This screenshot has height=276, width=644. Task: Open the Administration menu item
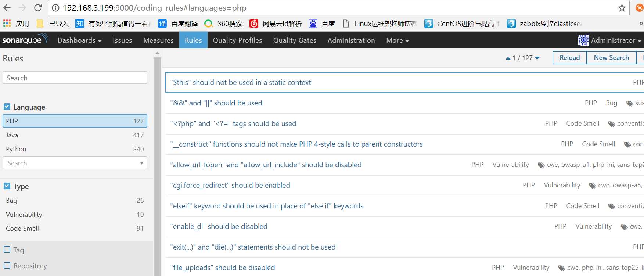pyautogui.click(x=351, y=40)
